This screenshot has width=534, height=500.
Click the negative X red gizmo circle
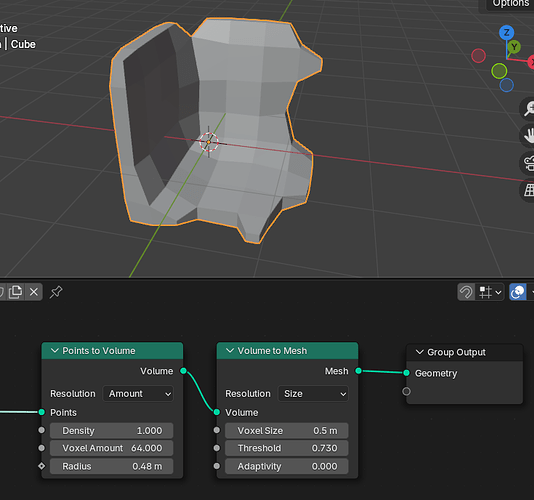tap(478, 56)
